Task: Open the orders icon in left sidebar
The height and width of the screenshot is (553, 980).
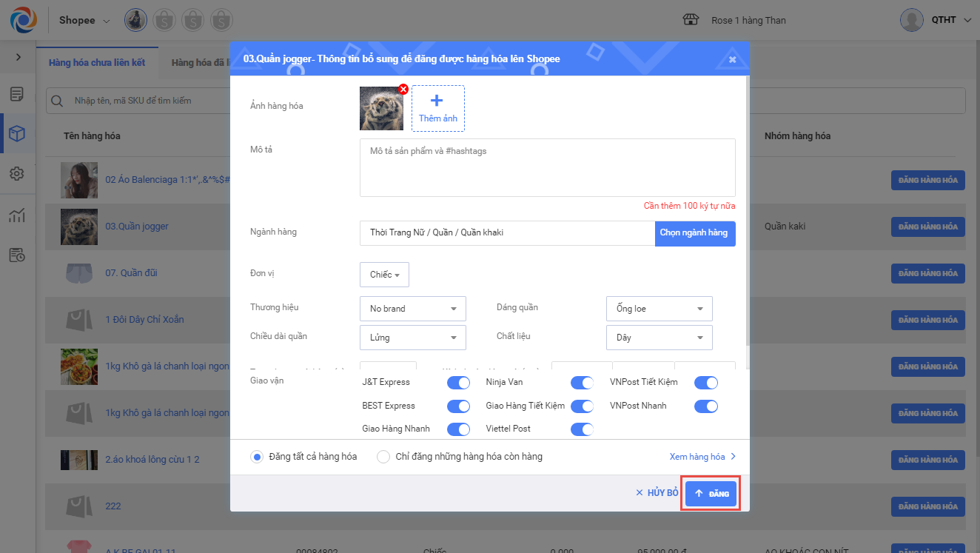Action: [x=17, y=94]
